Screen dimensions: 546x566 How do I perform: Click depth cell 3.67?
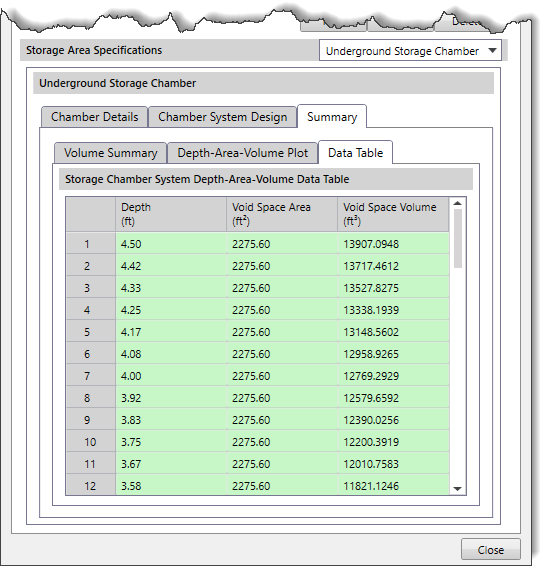pyautogui.click(x=171, y=464)
